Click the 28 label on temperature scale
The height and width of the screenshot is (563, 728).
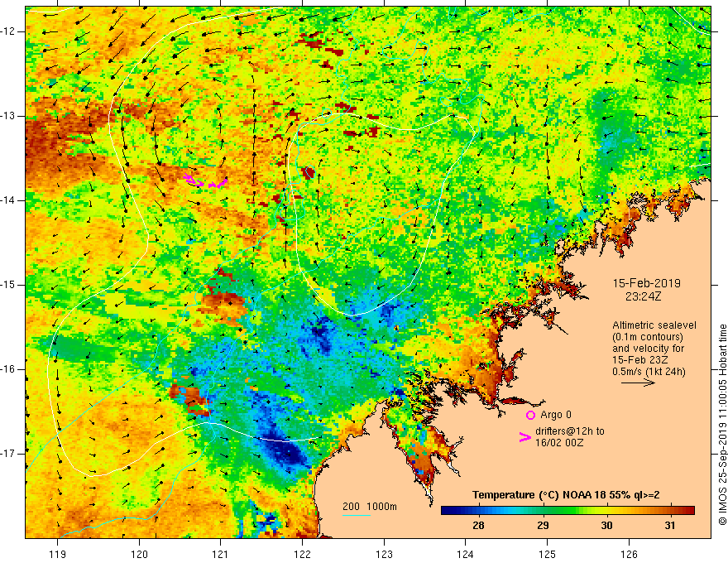pos(478,526)
